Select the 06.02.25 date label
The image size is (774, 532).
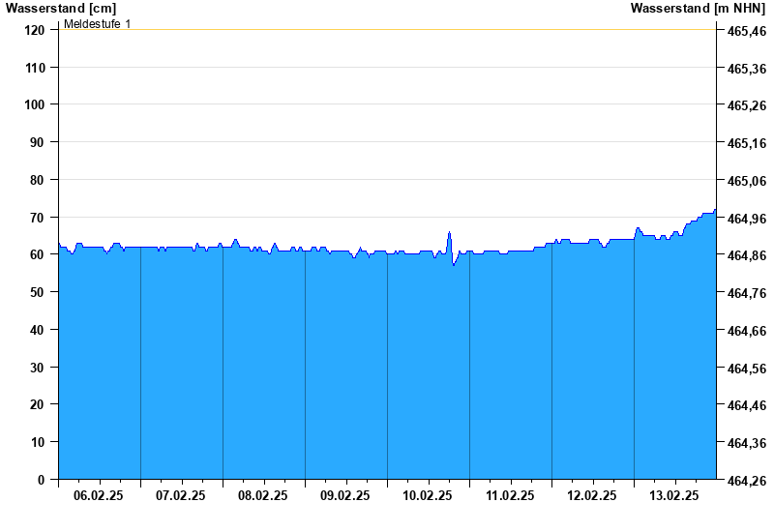[99, 495]
